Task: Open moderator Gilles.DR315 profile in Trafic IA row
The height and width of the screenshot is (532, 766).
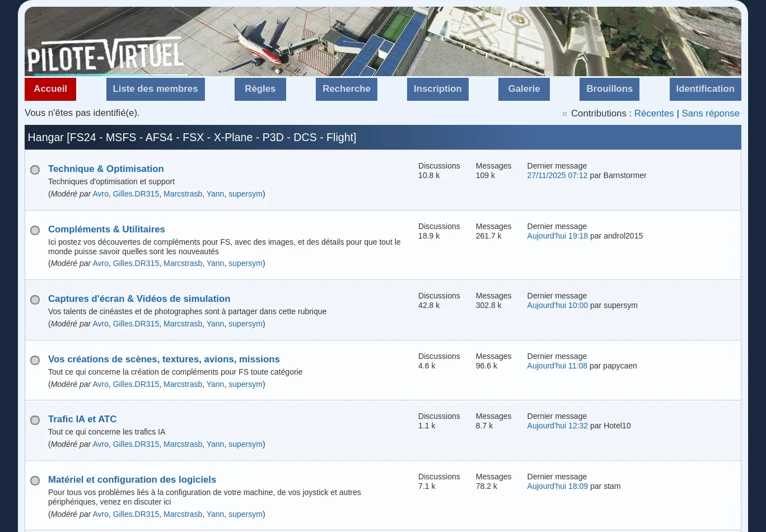Action: tap(136, 444)
